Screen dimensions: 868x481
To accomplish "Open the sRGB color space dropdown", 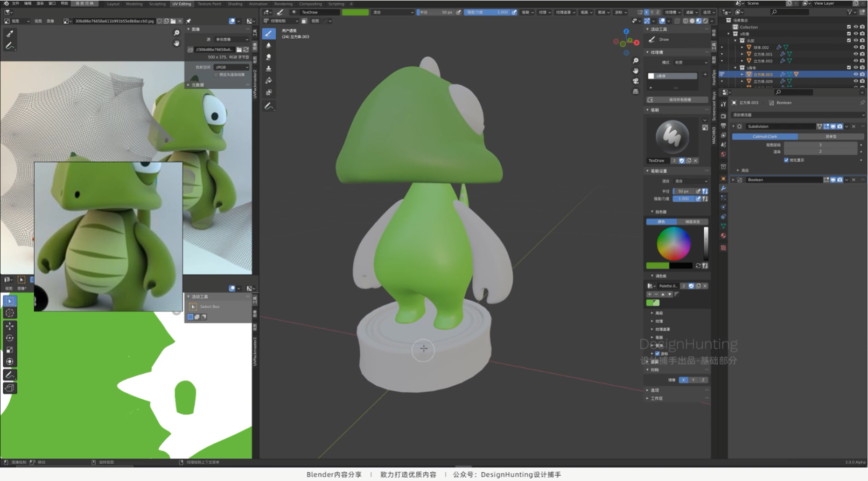I will click(x=232, y=67).
